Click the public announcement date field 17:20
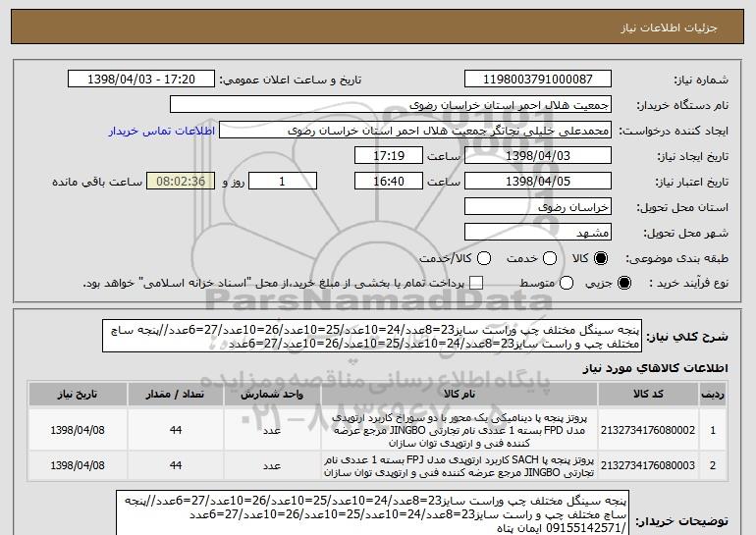Viewport: 756px width, 535px height. tap(141, 80)
